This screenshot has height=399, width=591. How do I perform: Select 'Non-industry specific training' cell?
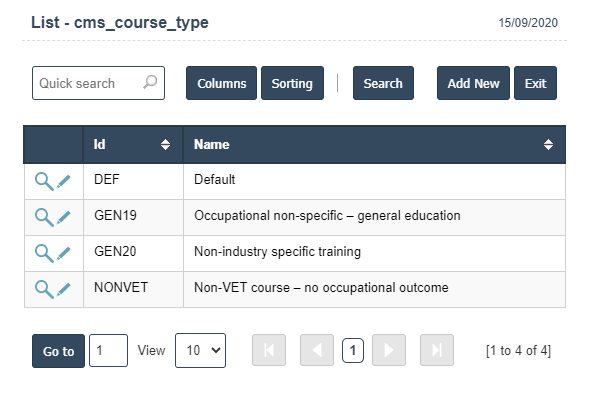click(375, 253)
